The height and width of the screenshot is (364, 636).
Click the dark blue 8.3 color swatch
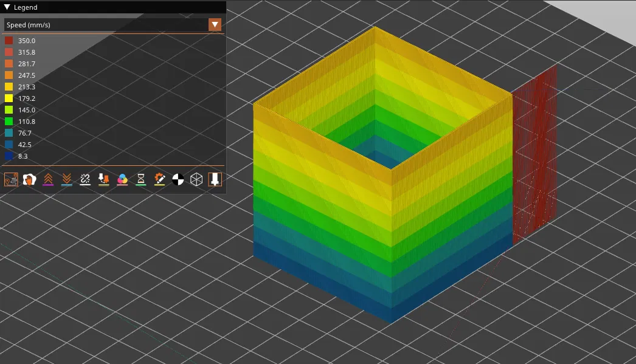point(9,156)
